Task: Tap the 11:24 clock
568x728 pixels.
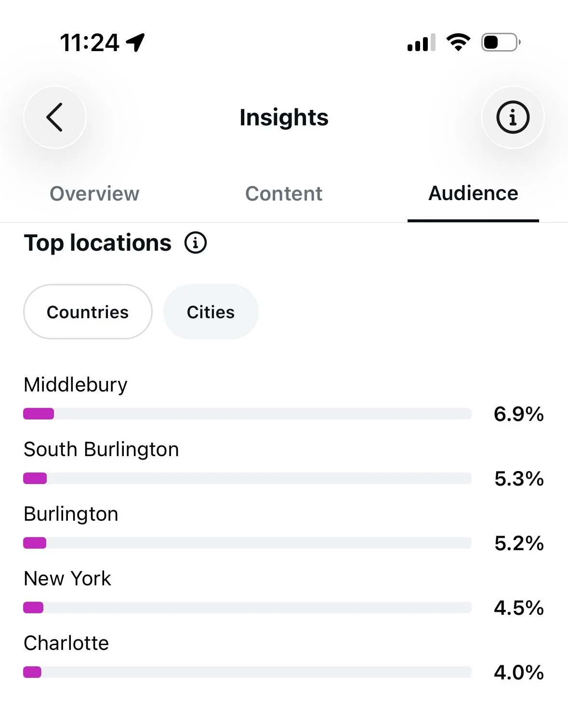Action: coord(90,42)
